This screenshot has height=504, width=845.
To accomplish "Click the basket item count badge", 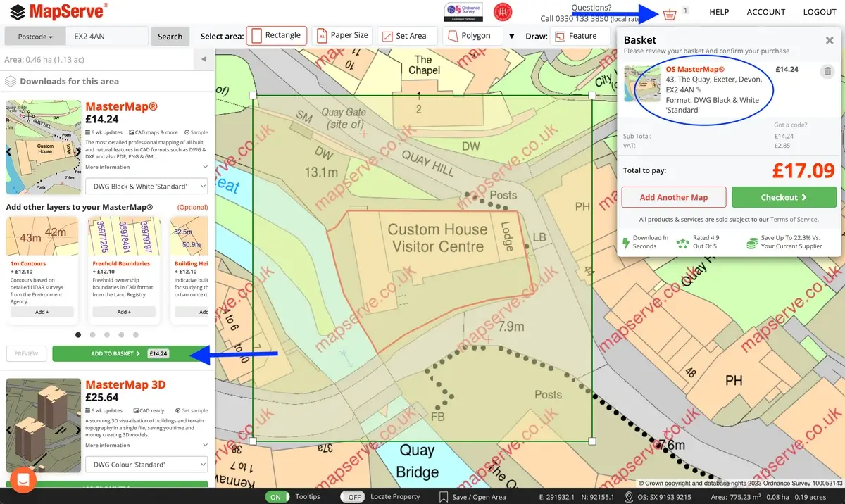I will click(x=685, y=11).
